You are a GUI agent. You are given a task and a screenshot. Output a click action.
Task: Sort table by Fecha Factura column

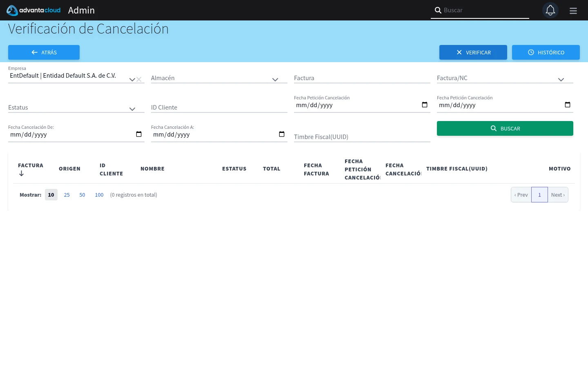(316, 169)
